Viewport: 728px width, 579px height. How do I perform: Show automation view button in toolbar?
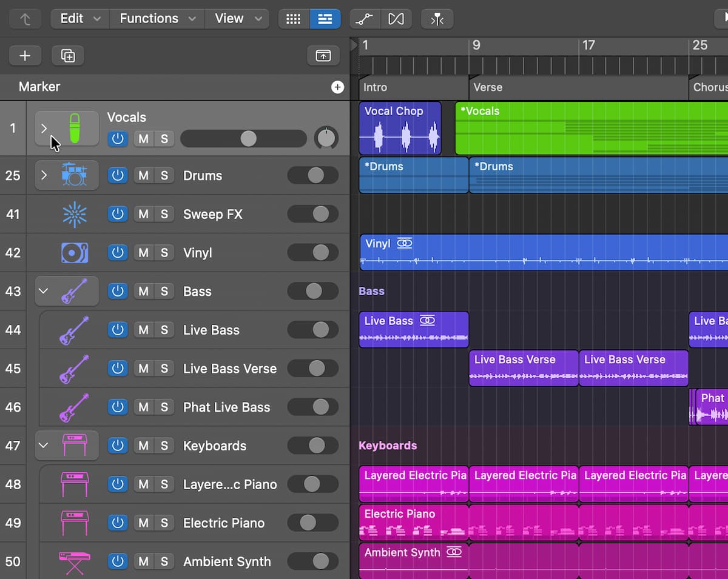point(365,19)
